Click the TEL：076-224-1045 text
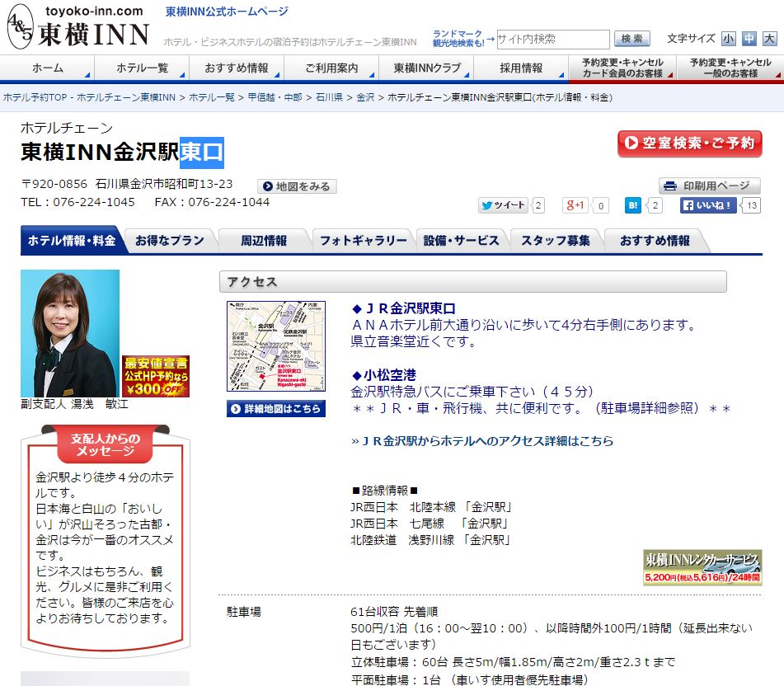Image resolution: width=784 pixels, height=686 pixels. [78, 202]
